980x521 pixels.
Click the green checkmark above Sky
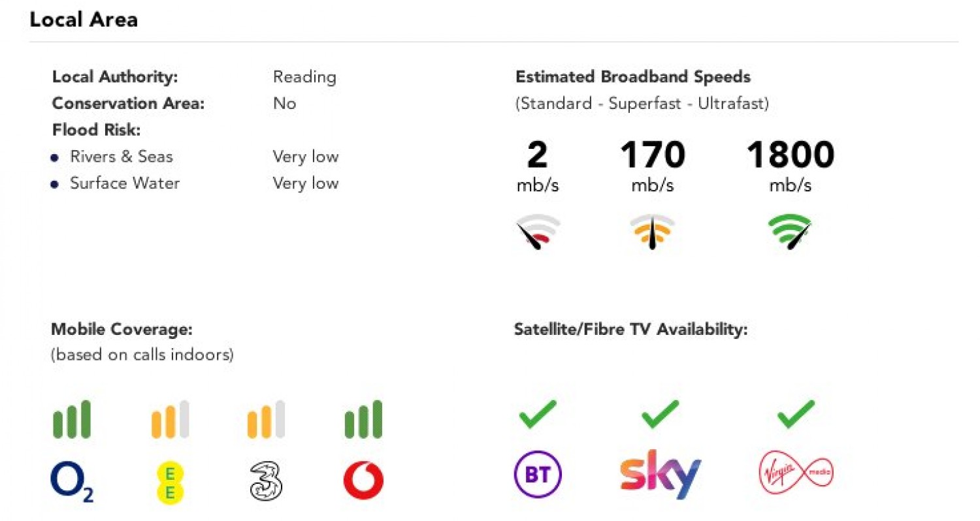(x=660, y=415)
